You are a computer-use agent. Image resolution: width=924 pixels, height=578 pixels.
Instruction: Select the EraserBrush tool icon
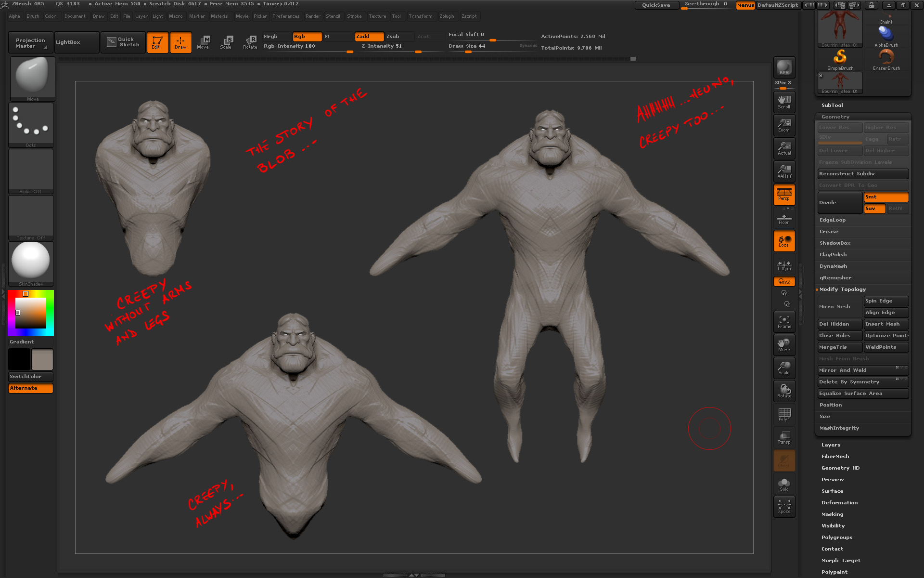click(x=886, y=60)
